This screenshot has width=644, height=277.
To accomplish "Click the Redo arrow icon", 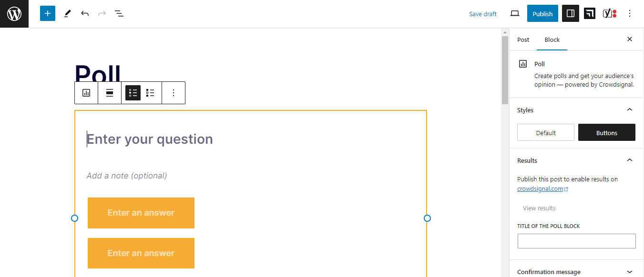I will [x=102, y=13].
